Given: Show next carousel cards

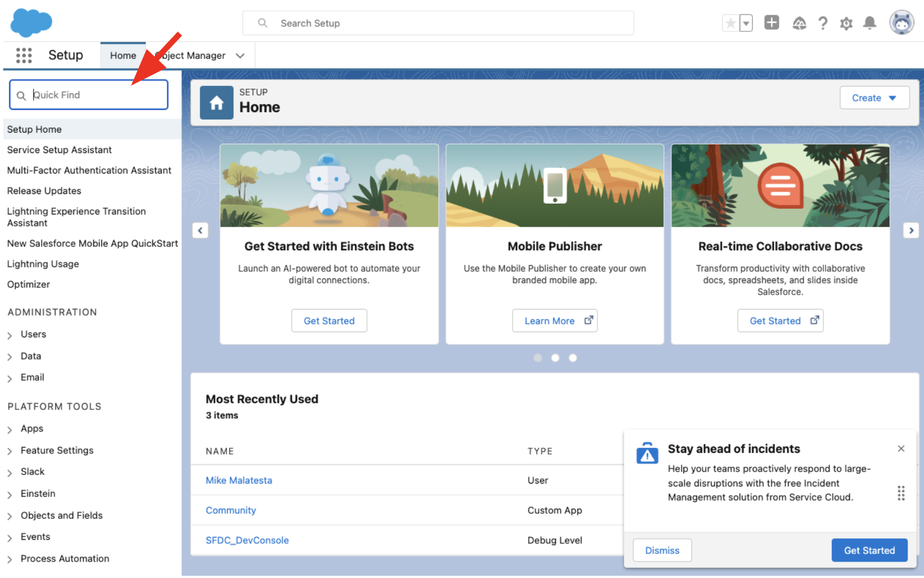Looking at the screenshot, I should [x=911, y=230].
